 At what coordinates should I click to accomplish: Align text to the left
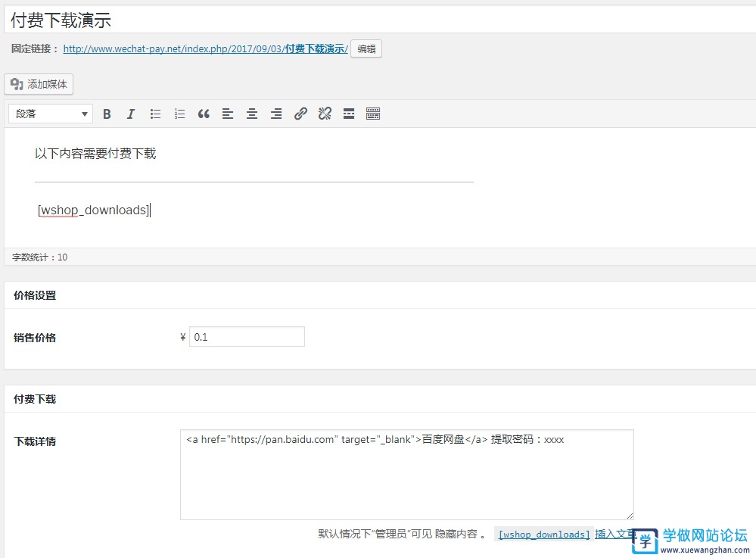coord(228,114)
